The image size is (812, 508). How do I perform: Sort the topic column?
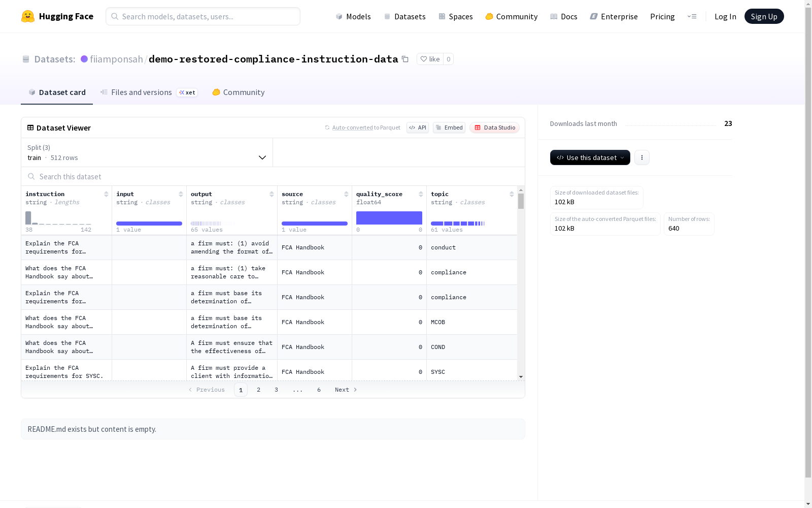(512, 194)
